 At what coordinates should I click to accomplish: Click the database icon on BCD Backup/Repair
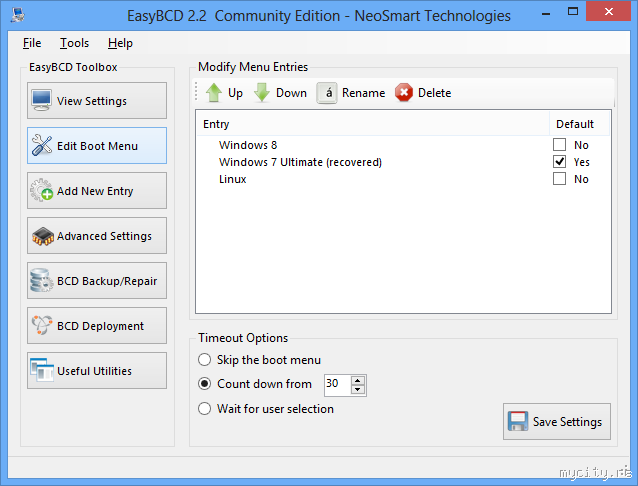coord(42,280)
